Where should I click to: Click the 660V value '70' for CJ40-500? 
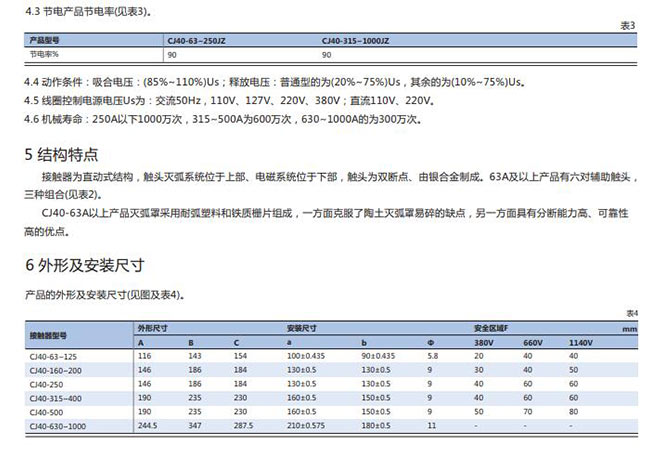click(x=528, y=412)
